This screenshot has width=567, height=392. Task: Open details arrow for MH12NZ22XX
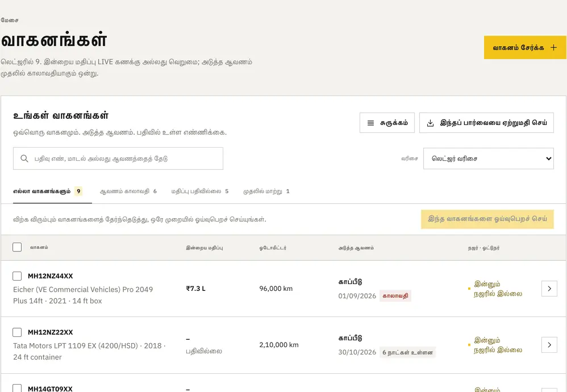pyautogui.click(x=549, y=345)
